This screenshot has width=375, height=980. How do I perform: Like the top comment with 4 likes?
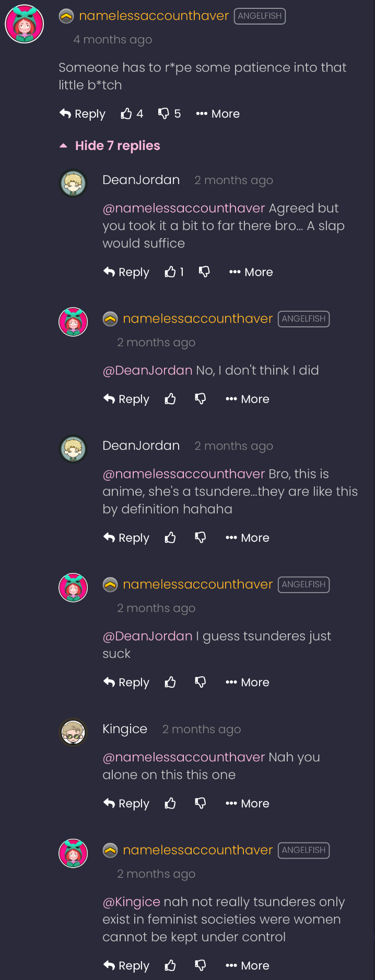(126, 113)
